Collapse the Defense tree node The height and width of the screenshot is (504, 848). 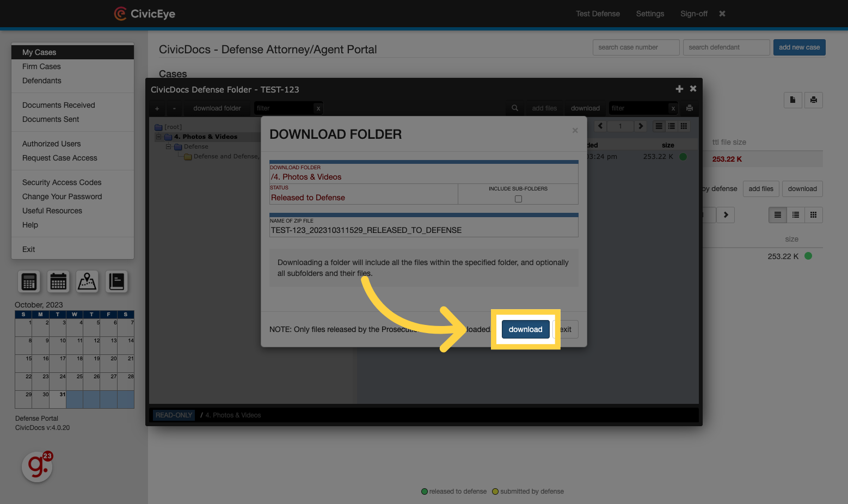169,146
